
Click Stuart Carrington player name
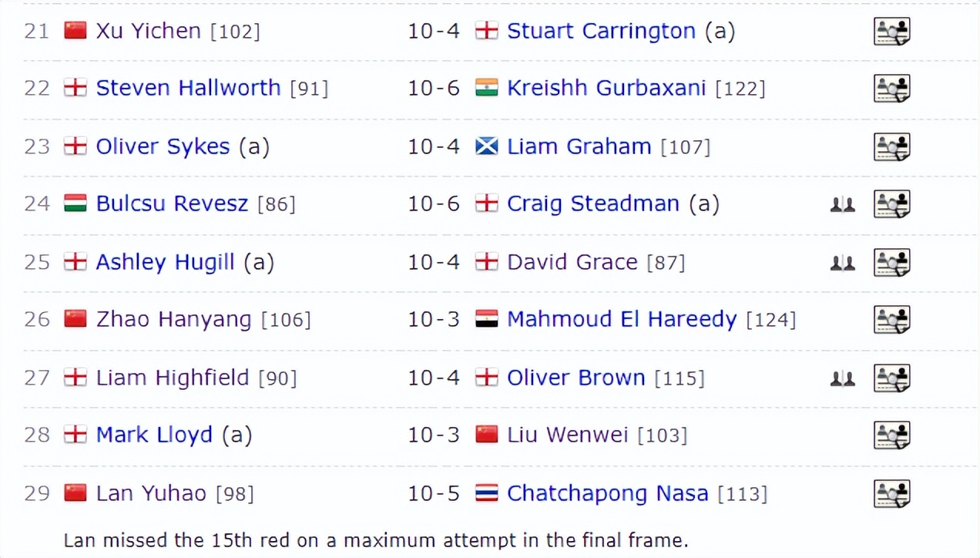tap(601, 31)
